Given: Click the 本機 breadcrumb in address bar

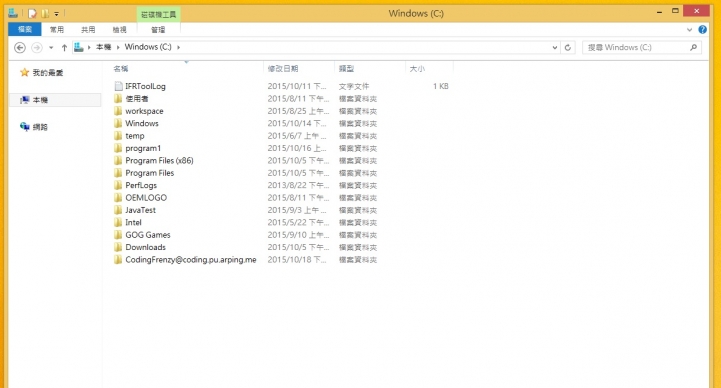Looking at the screenshot, I should coord(103,47).
